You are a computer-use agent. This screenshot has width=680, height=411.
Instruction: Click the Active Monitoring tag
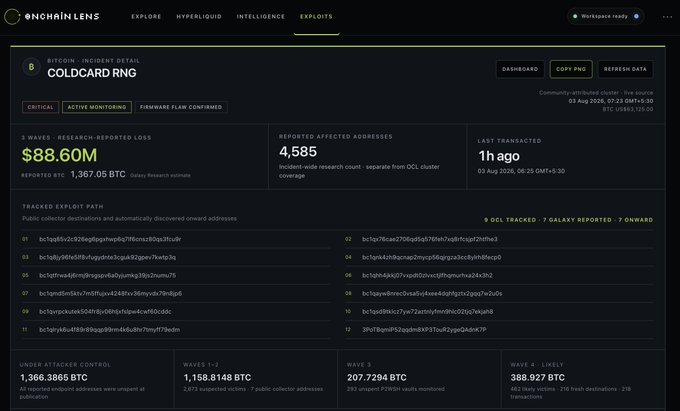[97, 107]
